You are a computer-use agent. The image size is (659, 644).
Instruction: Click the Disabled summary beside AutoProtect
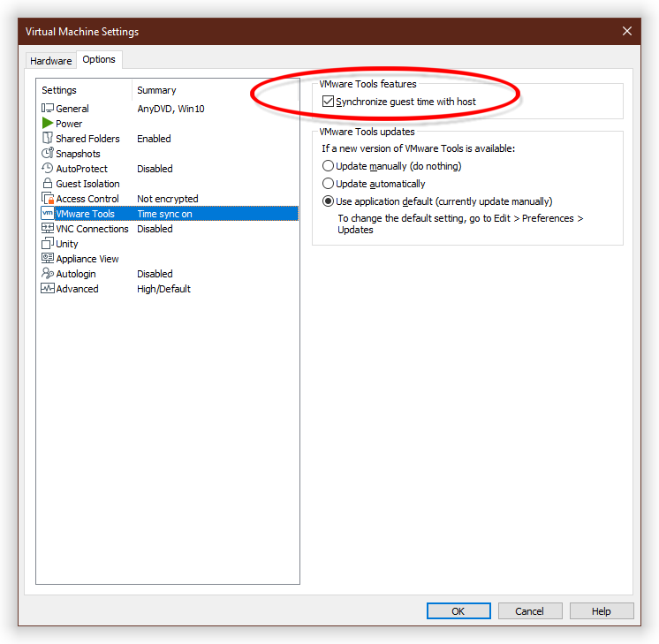coord(155,169)
